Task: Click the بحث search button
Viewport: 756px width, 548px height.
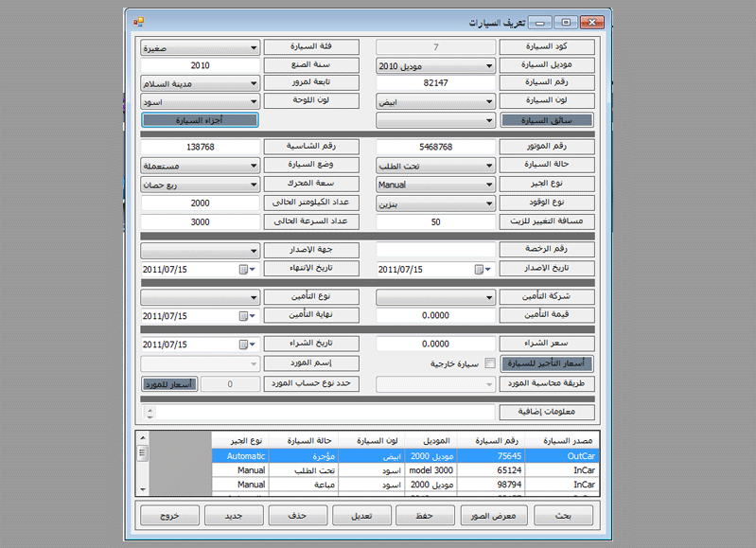Action: (563, 516)
